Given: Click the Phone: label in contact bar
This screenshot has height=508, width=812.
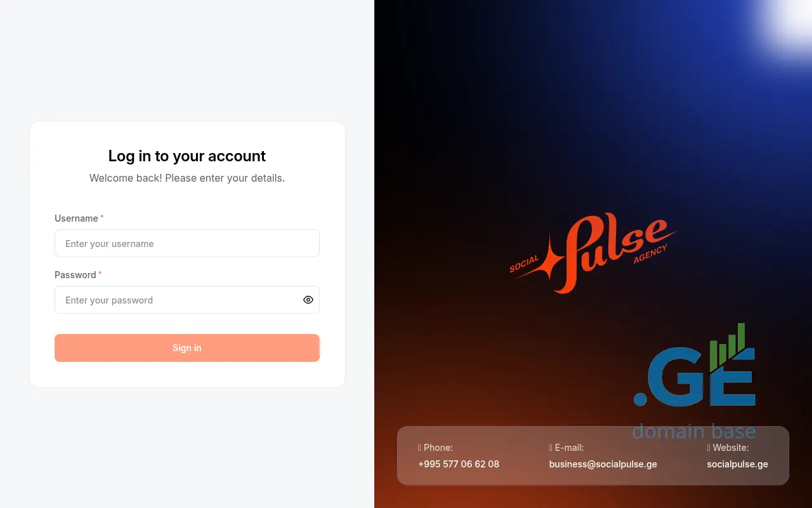Looking at the screenshot, I should (x=438, y=448).
